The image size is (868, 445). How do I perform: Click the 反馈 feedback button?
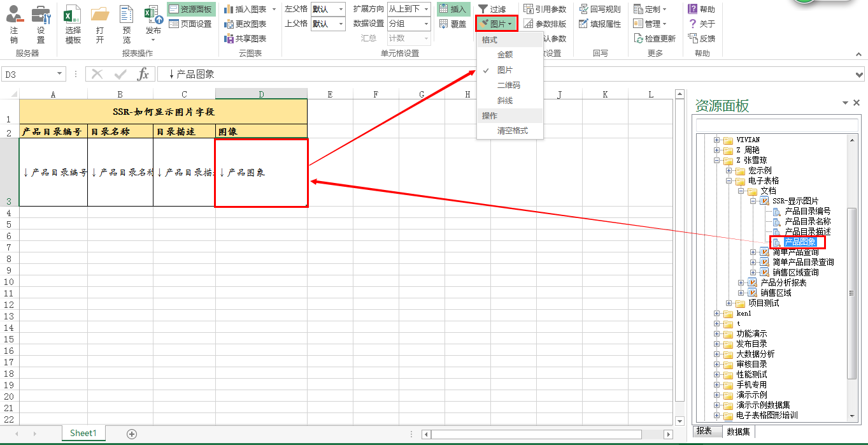[702, 38]
